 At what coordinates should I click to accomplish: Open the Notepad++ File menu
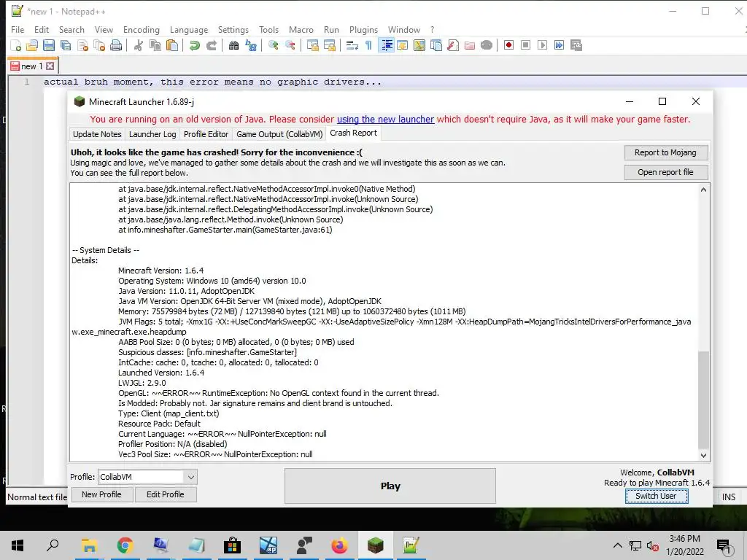coord(18,29)
